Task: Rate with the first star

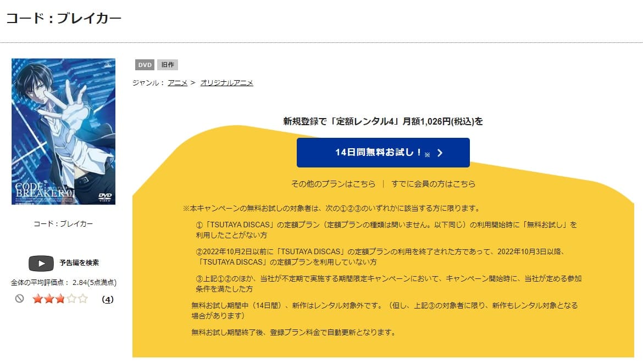Action: (x=38, y=299)
